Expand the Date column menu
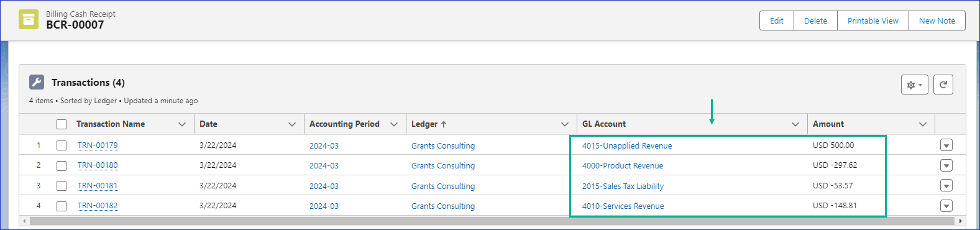 click(292, 124)
